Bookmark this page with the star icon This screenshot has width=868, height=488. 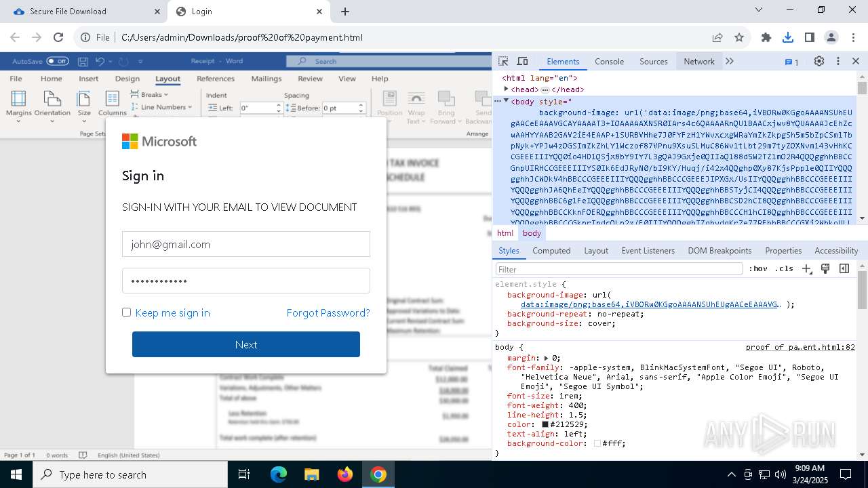[x=739, y=37]
